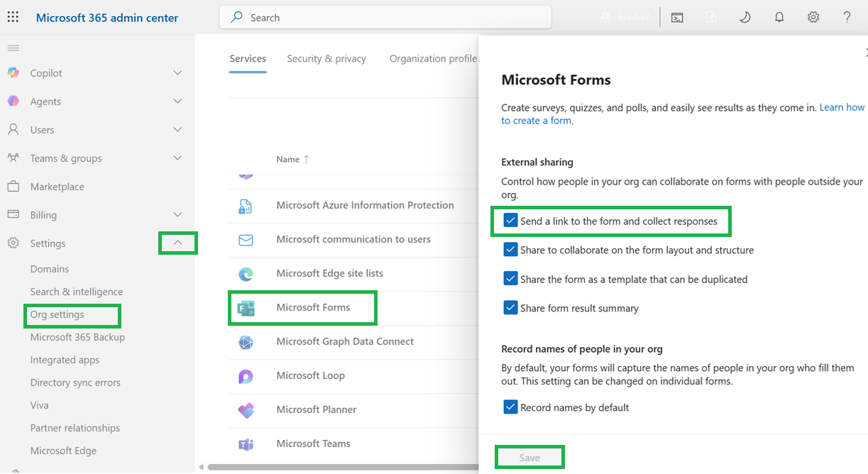Switch to Security & privacy tab
868x474 pixels.
click(326, 59)
